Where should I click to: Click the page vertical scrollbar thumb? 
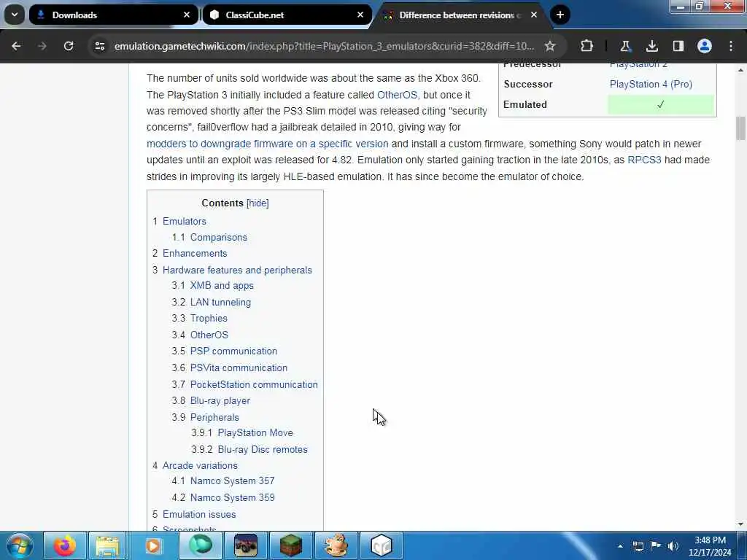click(740, 128)
